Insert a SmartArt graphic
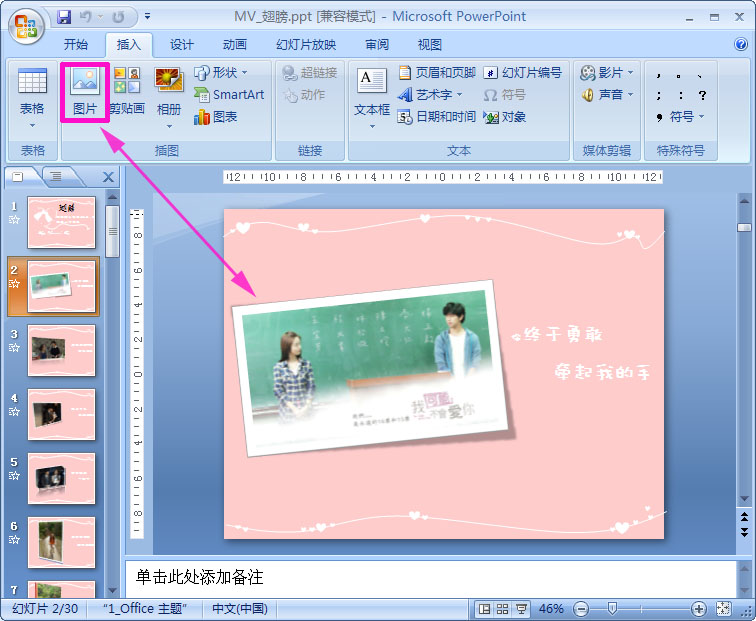756x621 pixels. [229, 94]
